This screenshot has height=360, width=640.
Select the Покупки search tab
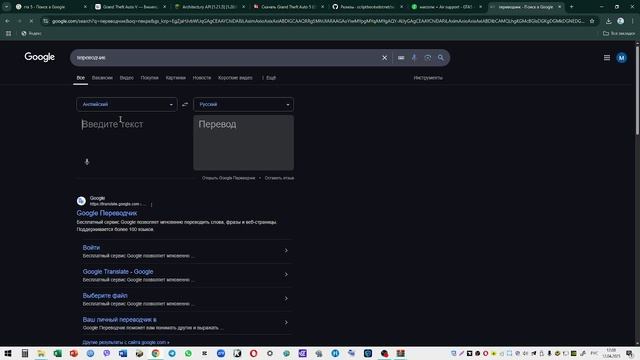click(x=149, y=78)
